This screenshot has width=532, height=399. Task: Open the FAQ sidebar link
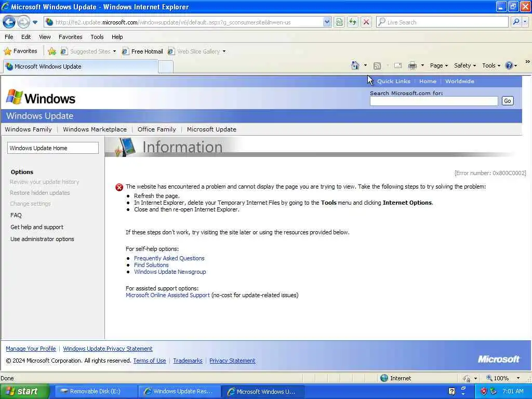[16, 215]
